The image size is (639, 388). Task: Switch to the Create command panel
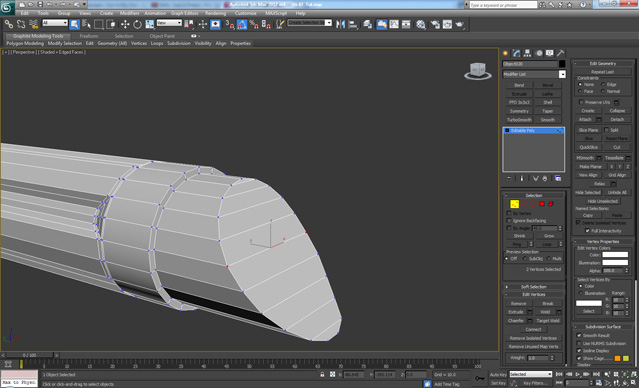pos(506,53)
